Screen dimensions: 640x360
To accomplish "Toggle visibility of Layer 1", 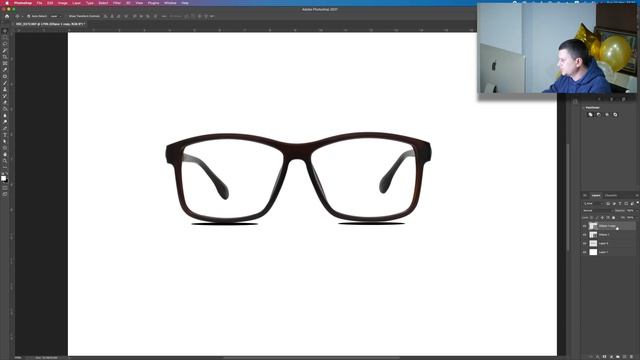I will (584, 252).
